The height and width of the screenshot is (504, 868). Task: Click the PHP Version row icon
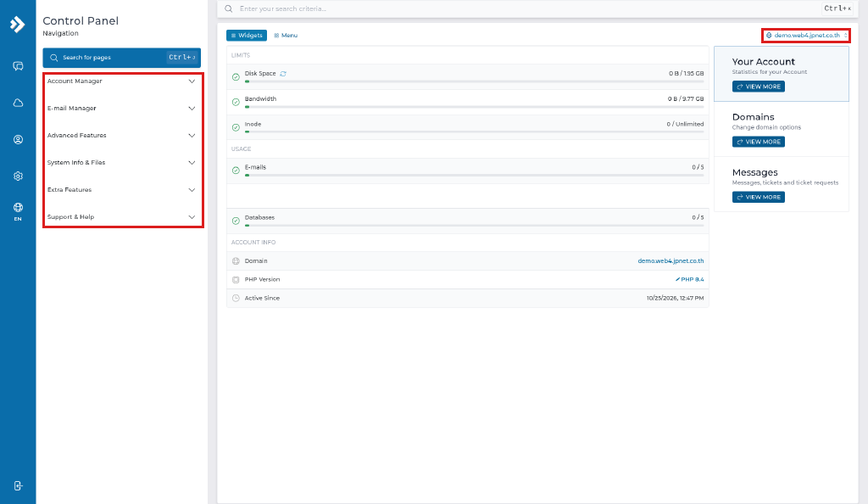coord(236,280)
